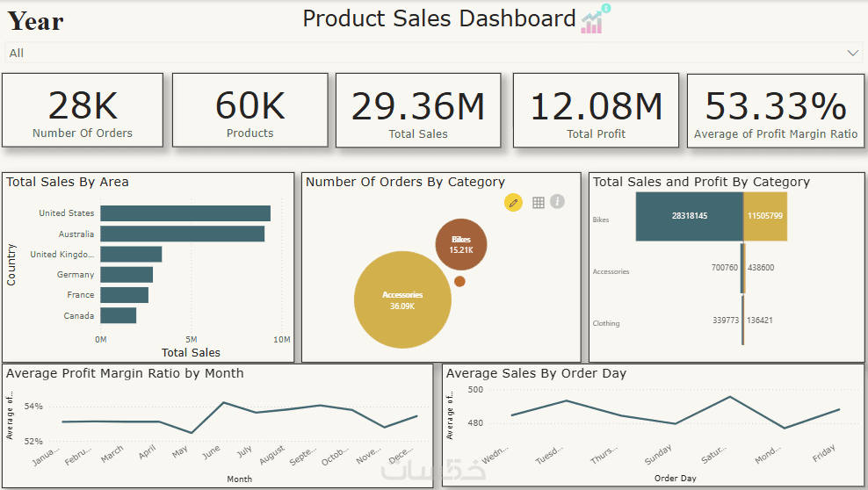Click the sales chart logo beside dashboard title
The width and height of the screenshot is (868, 490).
[595, 19]
